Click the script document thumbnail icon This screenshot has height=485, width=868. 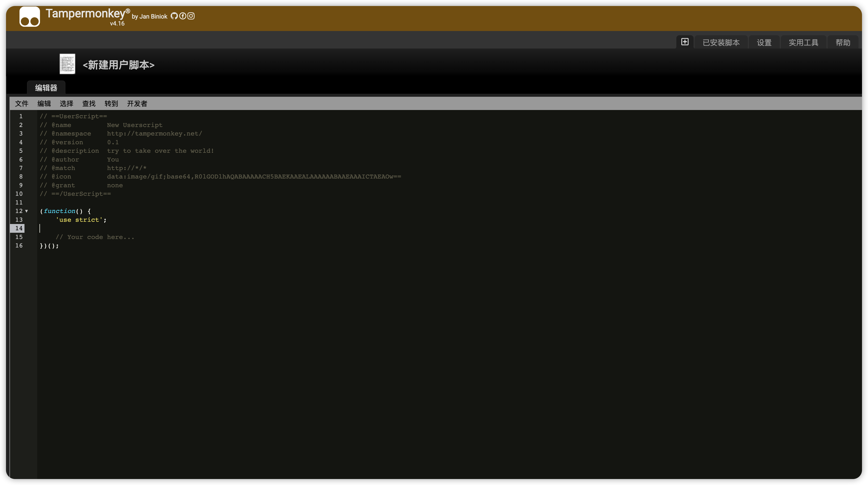tap(67, 64)
